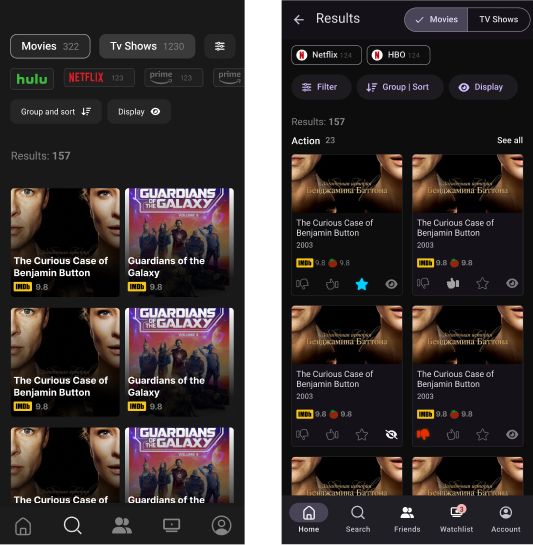This screenshot has height=545, width=533.
Task: Open the TV screen watchlist icon in left mockup
Action: click(x=172, y=525)
